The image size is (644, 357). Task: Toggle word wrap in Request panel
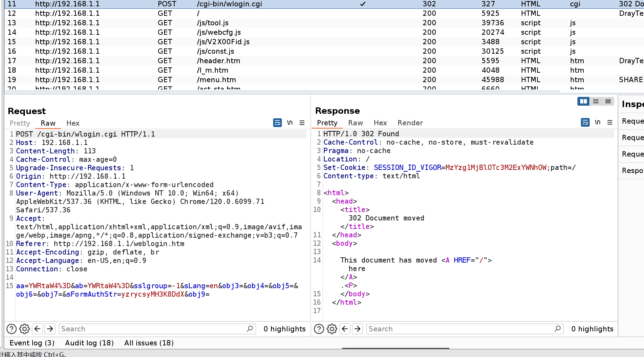tap(277, 123)
